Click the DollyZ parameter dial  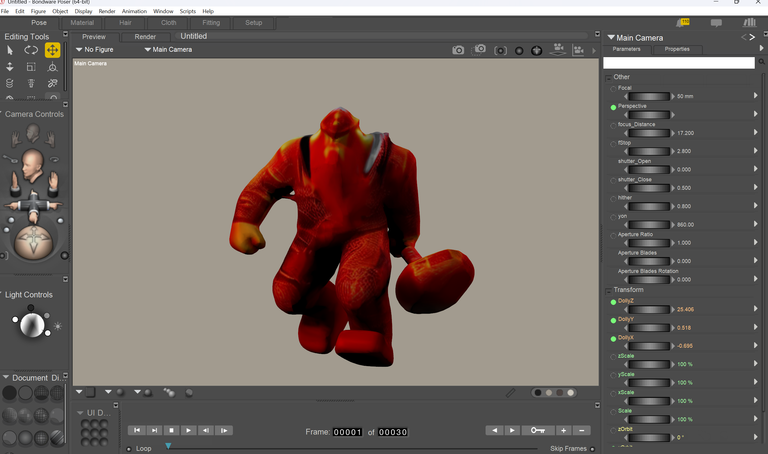pyautogui.click(x=649, y=310)
